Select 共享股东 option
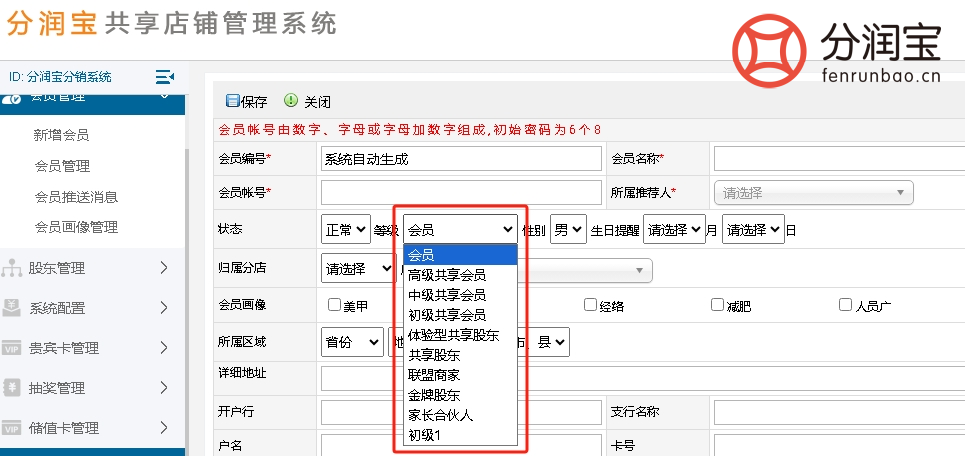Viewport: 965px width, 456px height. click(x=460, y=355)
